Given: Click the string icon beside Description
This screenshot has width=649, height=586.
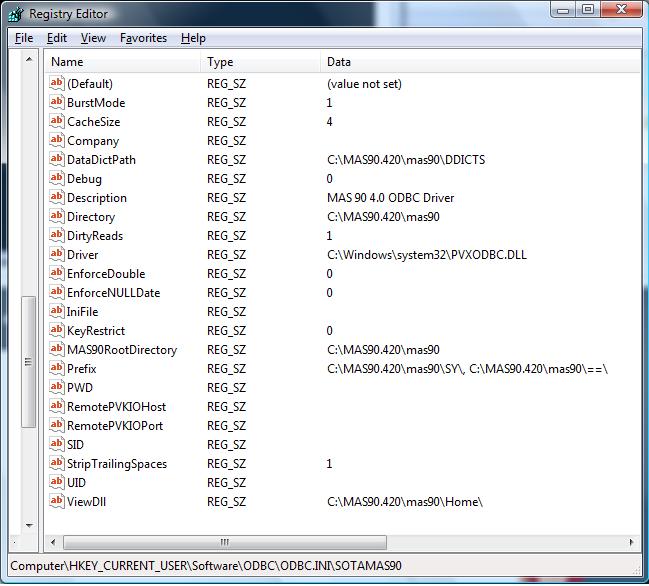Looking at the screenshot, I should [57, 197].
